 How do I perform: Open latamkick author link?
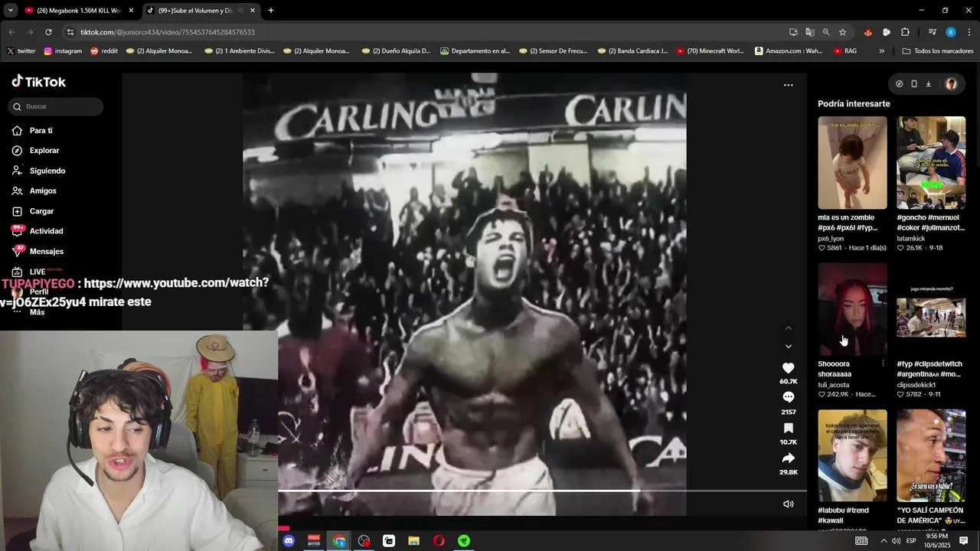(x=912, y=239)
